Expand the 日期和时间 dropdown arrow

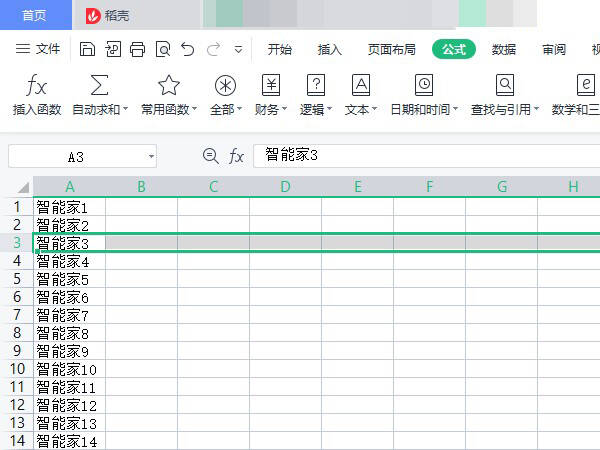coord(455,109)
